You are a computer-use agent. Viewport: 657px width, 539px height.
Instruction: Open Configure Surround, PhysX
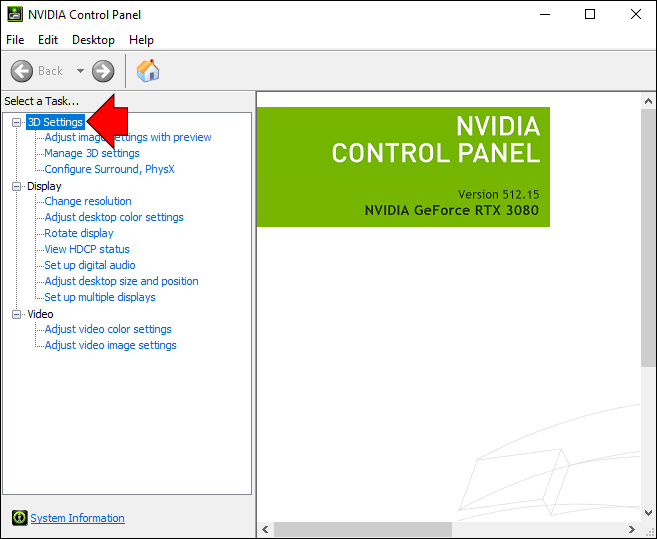click(x=109, y=169)
